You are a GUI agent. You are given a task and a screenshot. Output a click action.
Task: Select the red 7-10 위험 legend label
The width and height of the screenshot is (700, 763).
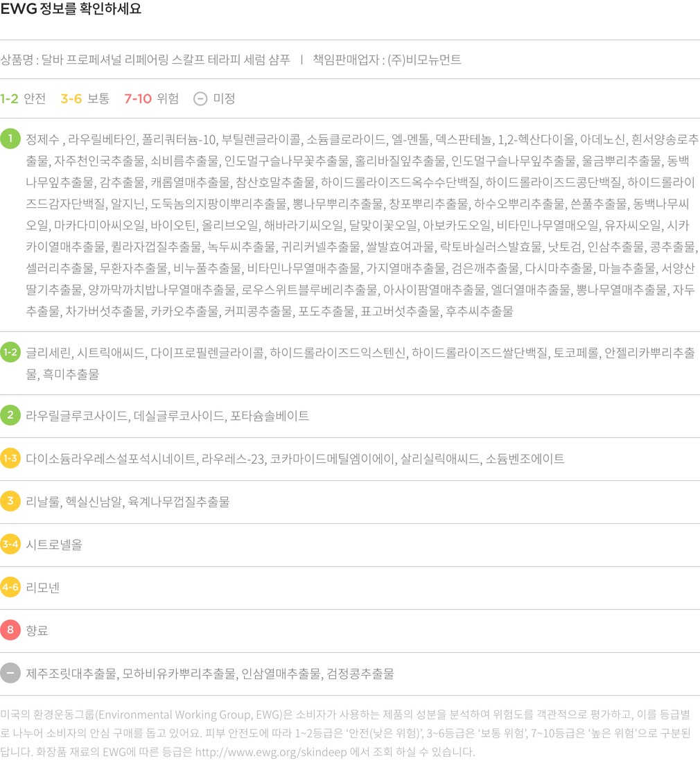(x=151, y=98)
